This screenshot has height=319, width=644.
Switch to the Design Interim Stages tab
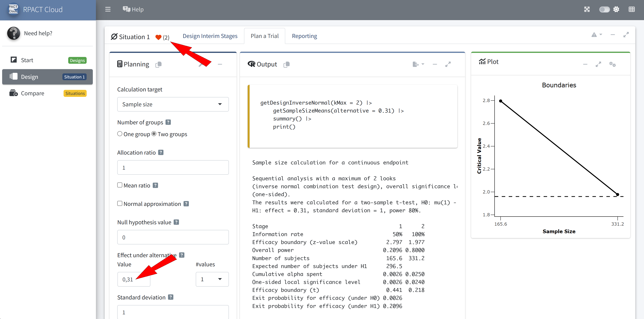pos(210,36)
